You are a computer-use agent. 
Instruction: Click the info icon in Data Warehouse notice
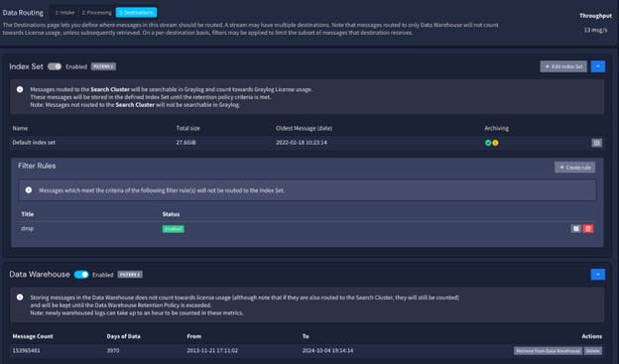tap(20, 297)
